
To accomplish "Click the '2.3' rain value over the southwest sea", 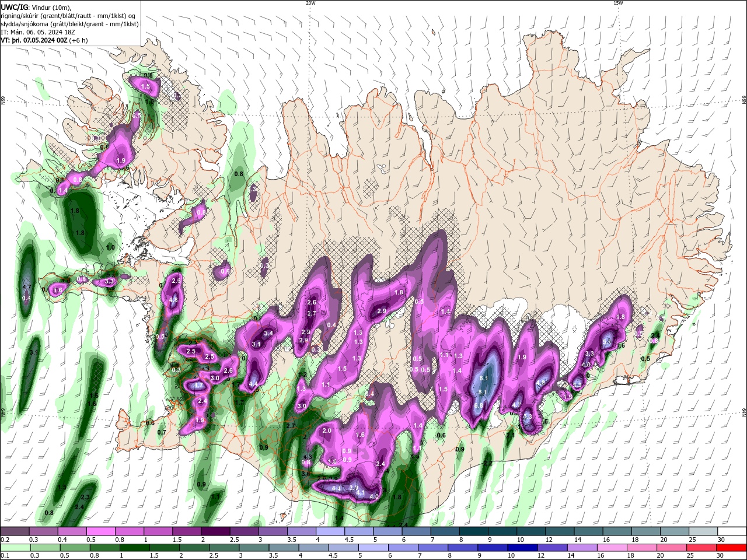I will click(x=85, y=497).
